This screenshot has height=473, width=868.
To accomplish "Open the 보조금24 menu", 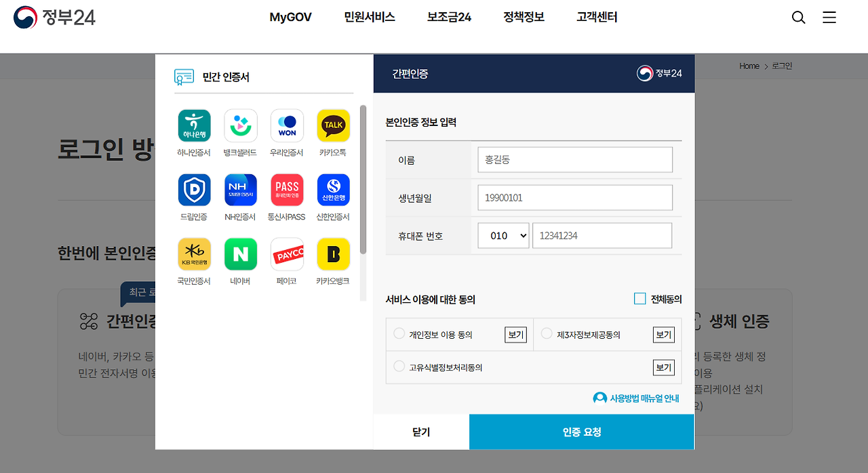I will (x=449, y=18).
